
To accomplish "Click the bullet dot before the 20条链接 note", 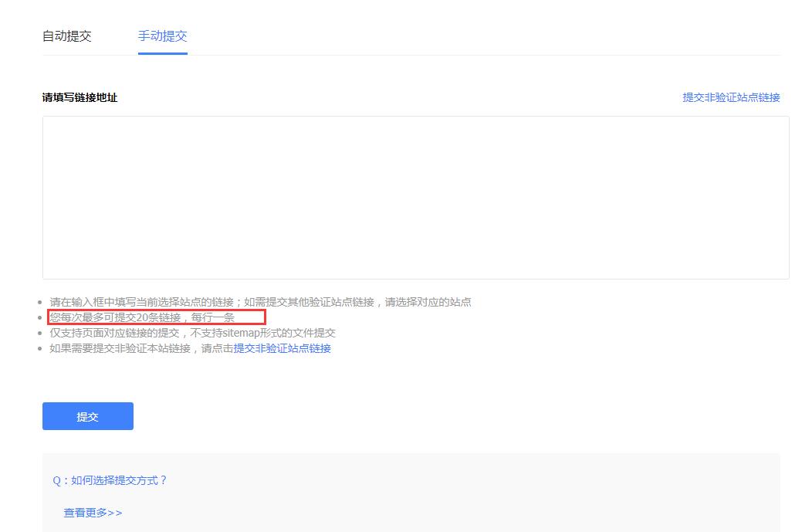I will tap(42, 318).
